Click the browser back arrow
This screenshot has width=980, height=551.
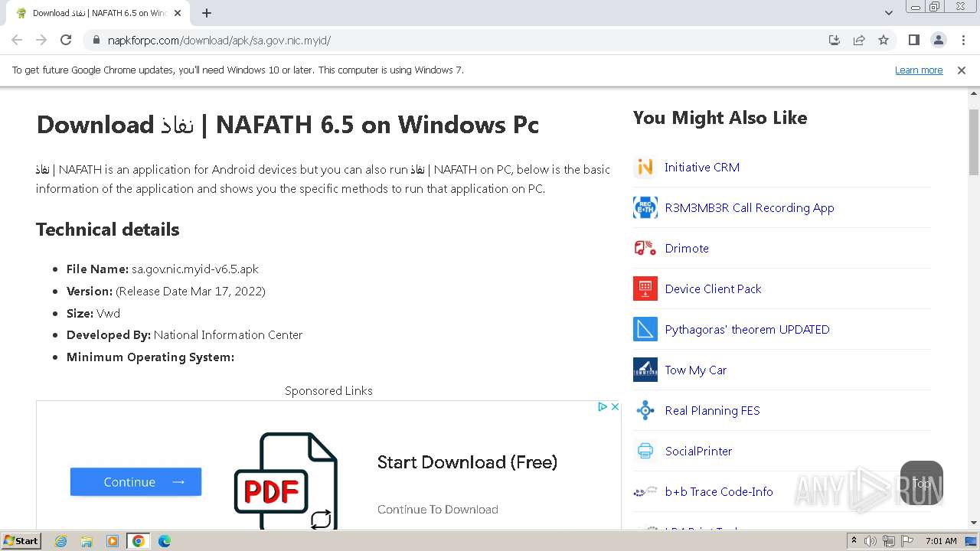click(x=17, y=40)
